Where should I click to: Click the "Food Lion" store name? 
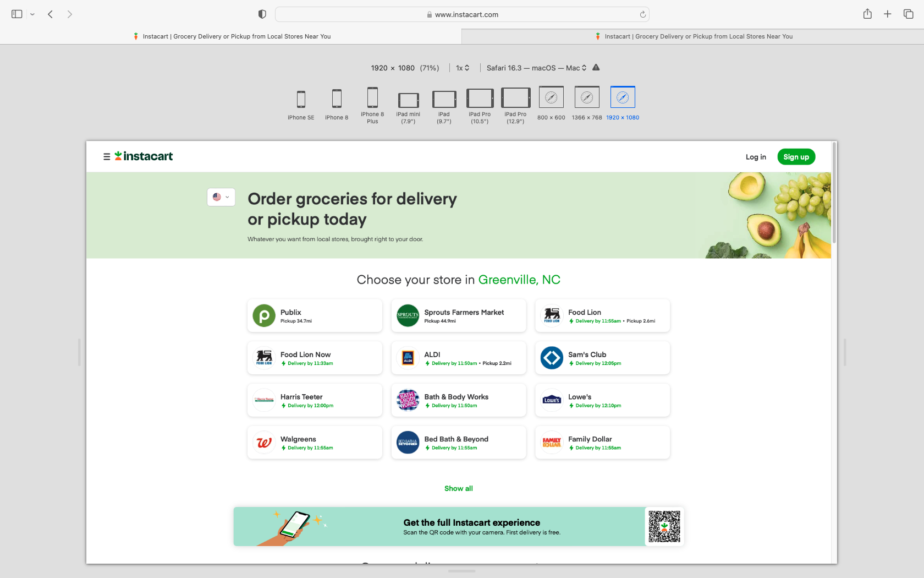pos(585,312)
